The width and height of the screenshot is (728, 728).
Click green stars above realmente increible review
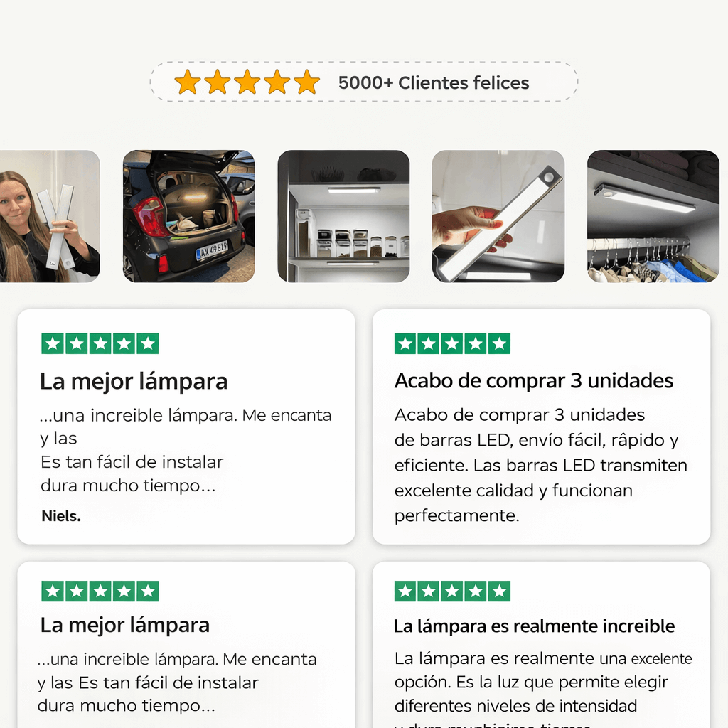pyautogui.click(x=452, y=591)
